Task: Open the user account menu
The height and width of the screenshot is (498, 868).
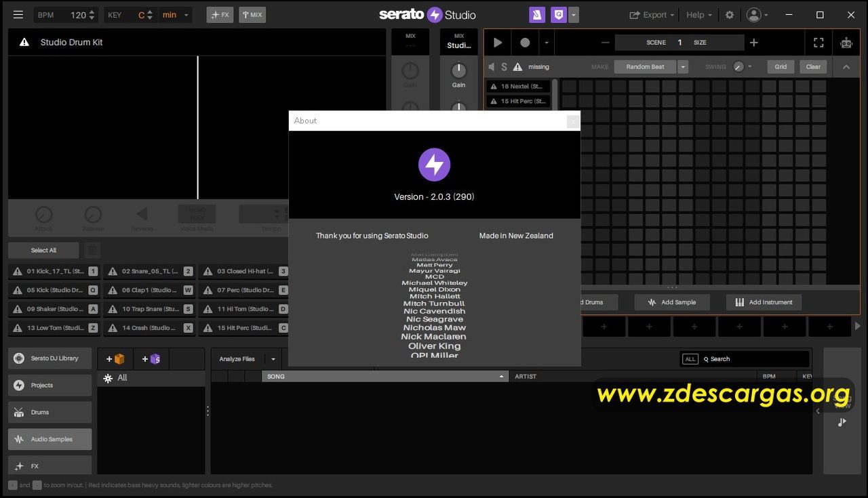Action: point(757,15)
